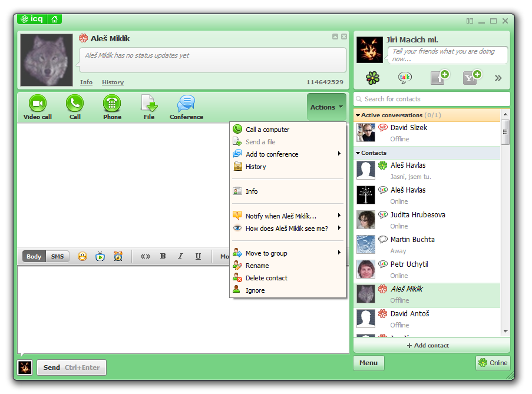Open conversation with David Slizek
Image resolution: width=532 pixels, height=394 pixels.
(x=427, y=133)
